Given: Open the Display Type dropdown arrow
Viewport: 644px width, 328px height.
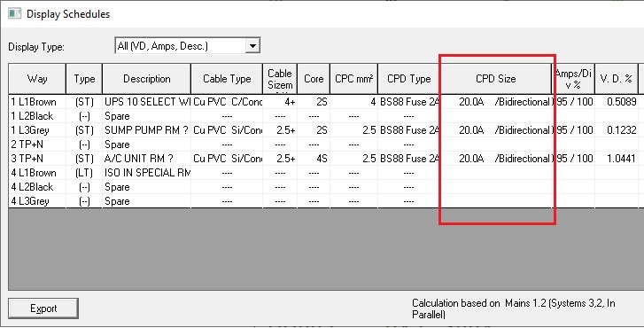Looking at the screenshot, I should point(252,45).
